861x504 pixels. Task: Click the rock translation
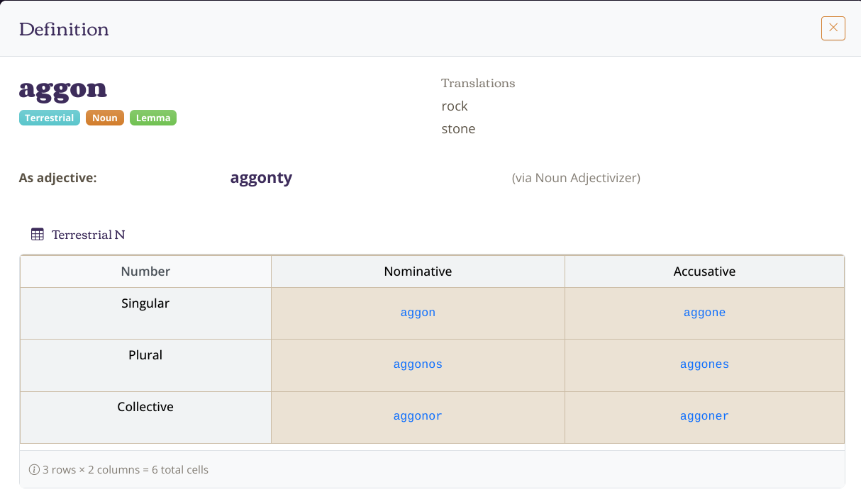point(455,106)
